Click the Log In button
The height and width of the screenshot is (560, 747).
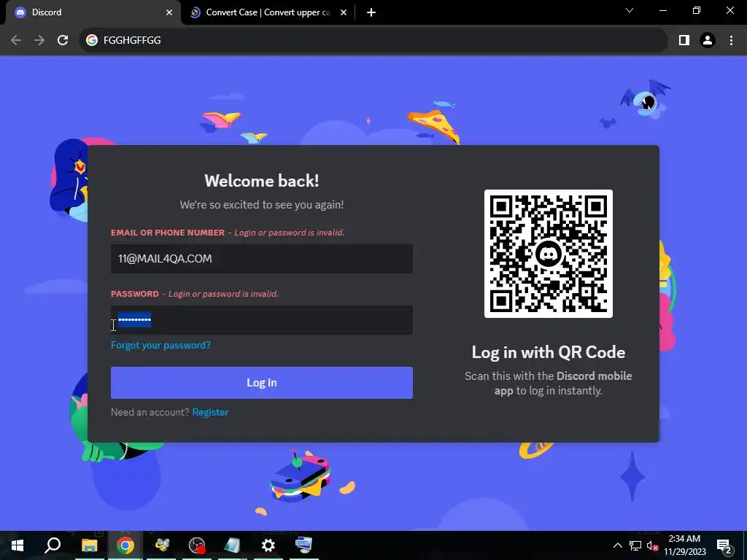coord(262,382)
